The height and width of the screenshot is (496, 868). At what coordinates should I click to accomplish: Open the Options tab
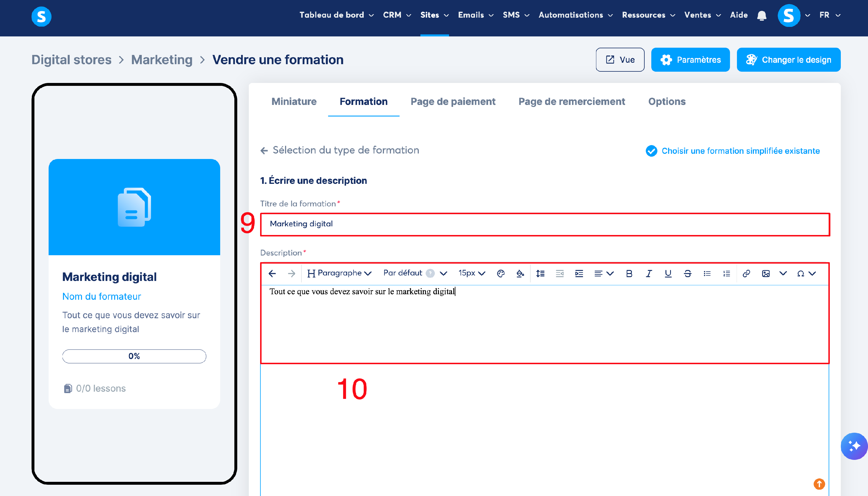[x=667, y=101]
